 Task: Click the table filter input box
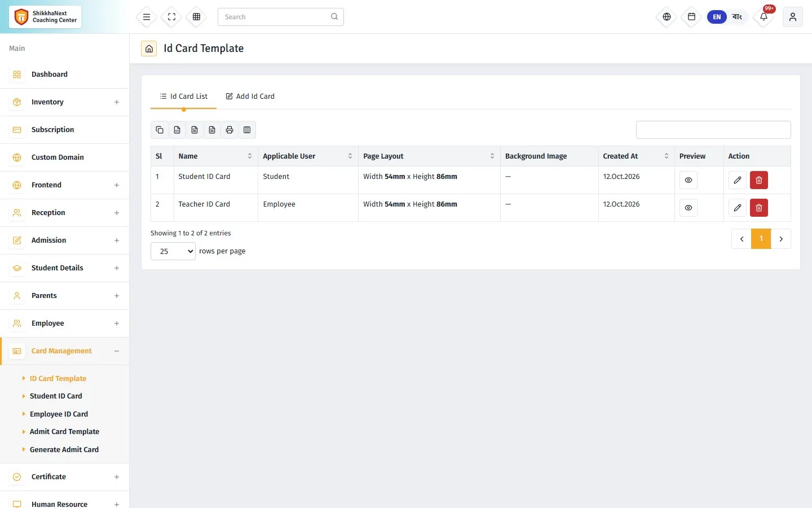(713, 130)
